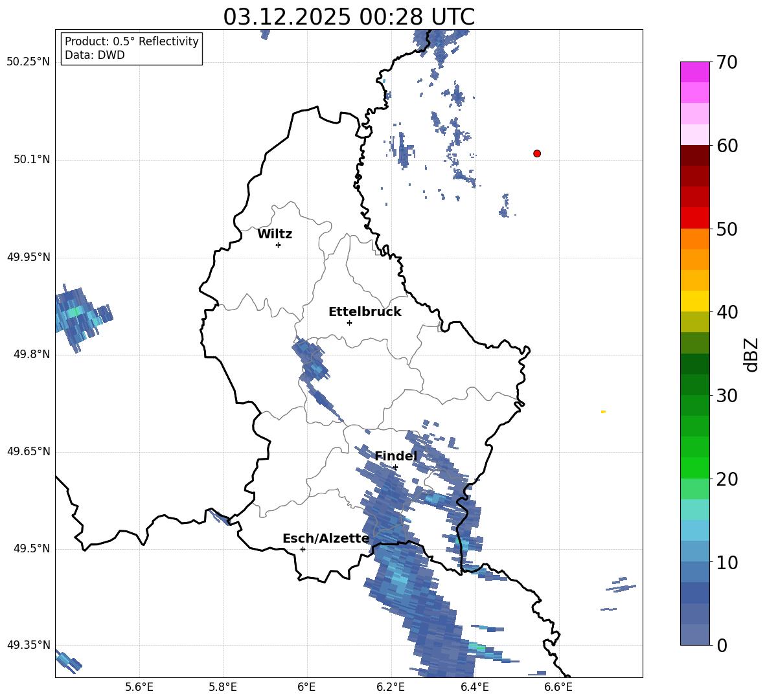The width and height of the screenshot is (767, 700).
Task: Click the 30 tick on the colorbar
Action: tap(726, 396)
